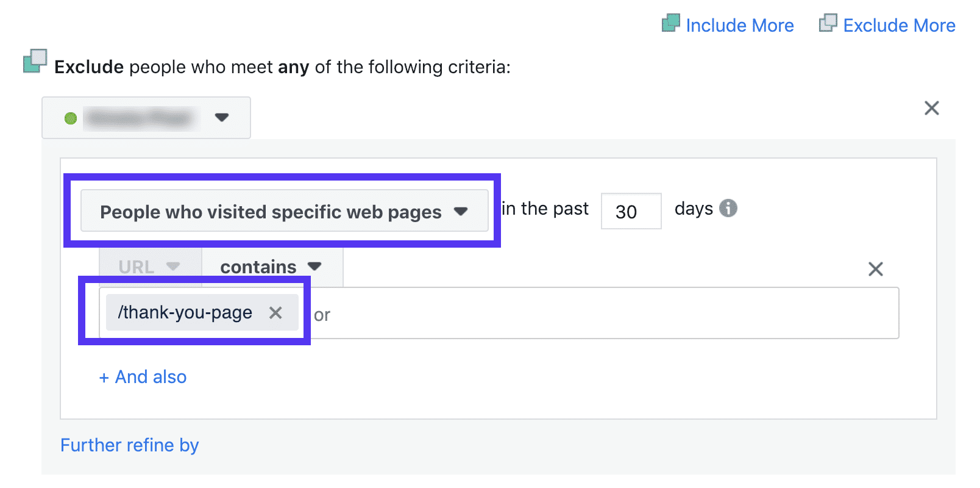Click the Exclude More audience icon
The height and width of the screenshot is (488, 980).
pyautogui.click(x=828, y=24)
